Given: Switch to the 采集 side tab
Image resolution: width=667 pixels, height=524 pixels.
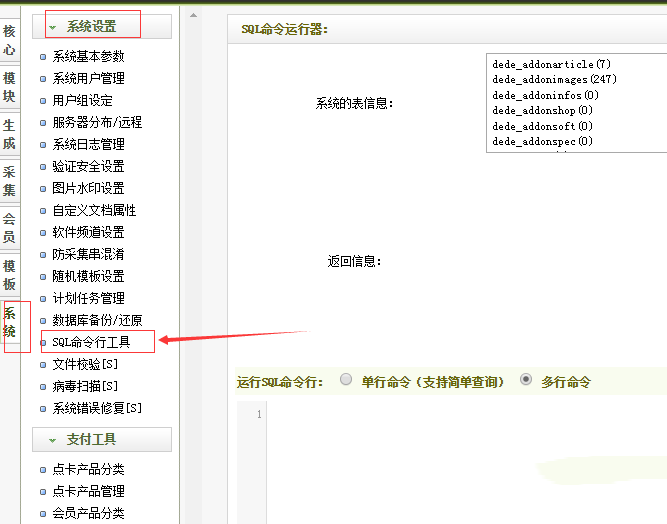Looking at the screenshot, I should click(x=9, y=181).
